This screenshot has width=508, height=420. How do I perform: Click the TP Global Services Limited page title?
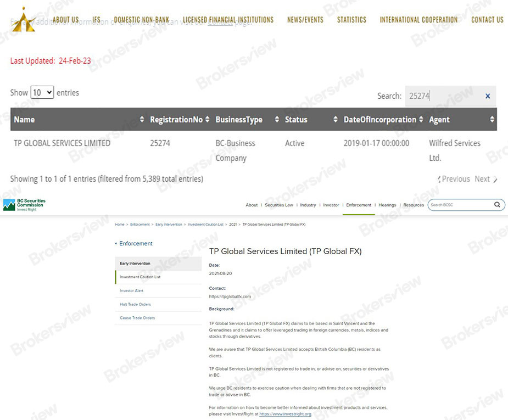pyautogui.click(x=285, y=251)
